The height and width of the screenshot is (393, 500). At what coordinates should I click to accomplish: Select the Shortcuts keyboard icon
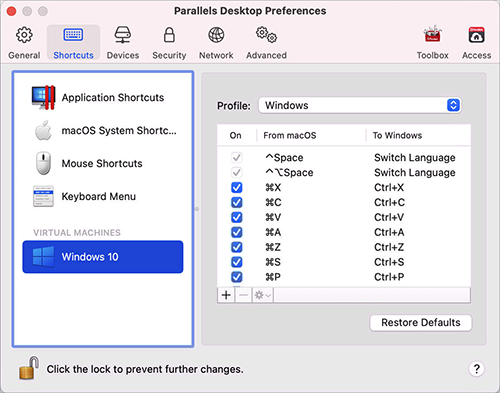tap(73, 35)
